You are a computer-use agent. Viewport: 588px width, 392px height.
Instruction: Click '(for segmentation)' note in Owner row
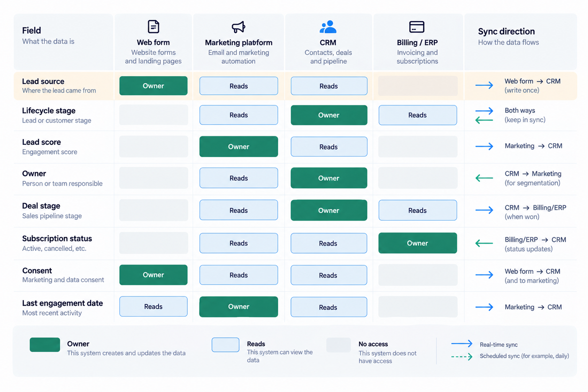tap(532, 183)
